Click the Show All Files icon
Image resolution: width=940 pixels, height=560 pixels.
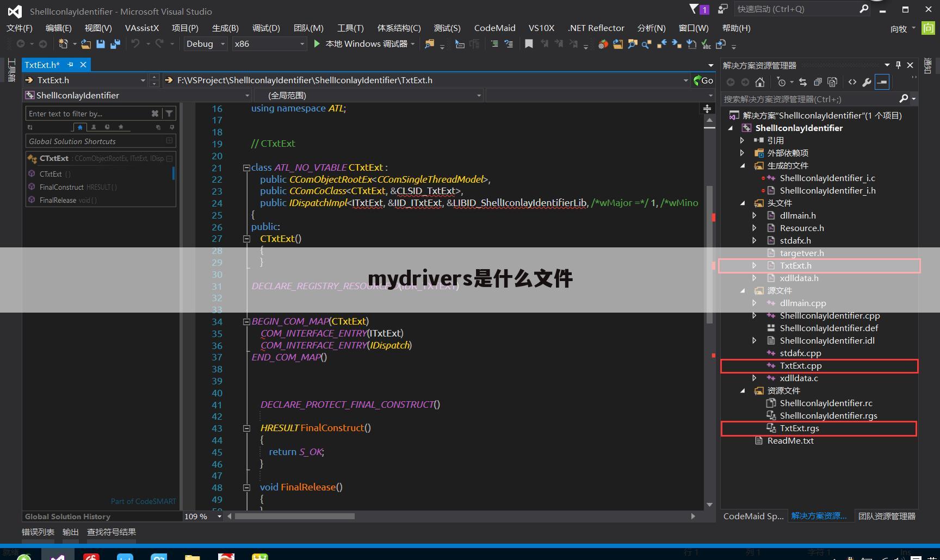click(x=832, y=82)
